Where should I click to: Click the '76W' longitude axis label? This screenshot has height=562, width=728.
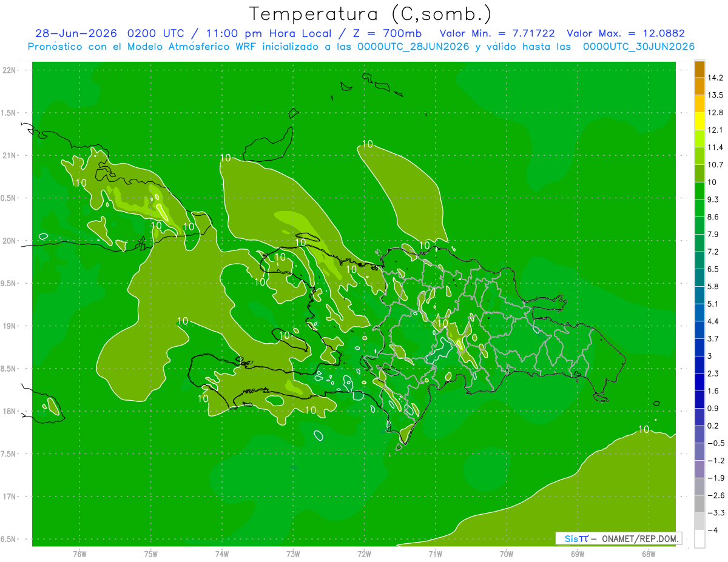[x=79, y=554]
